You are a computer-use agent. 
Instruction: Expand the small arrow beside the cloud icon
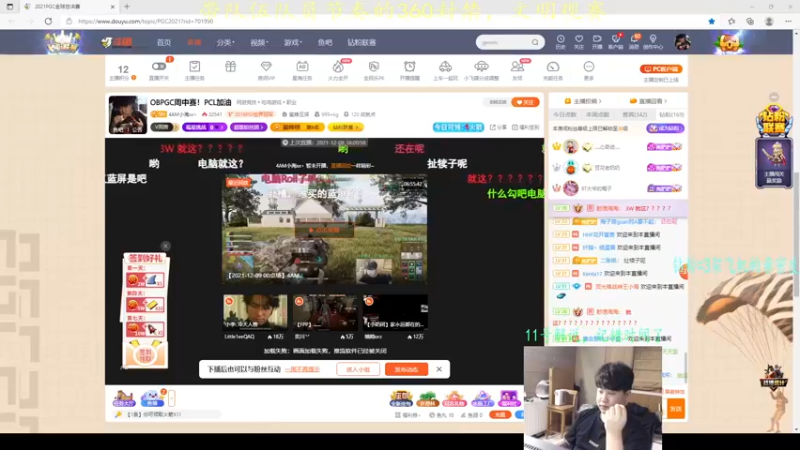click(x=171, y=398)
